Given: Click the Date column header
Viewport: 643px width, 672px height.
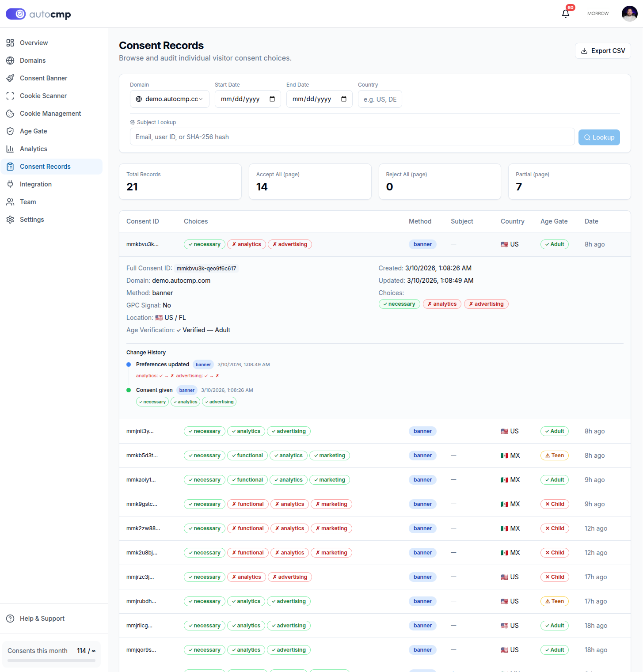Looking at the screenshot, I should (x=591, y=221).
